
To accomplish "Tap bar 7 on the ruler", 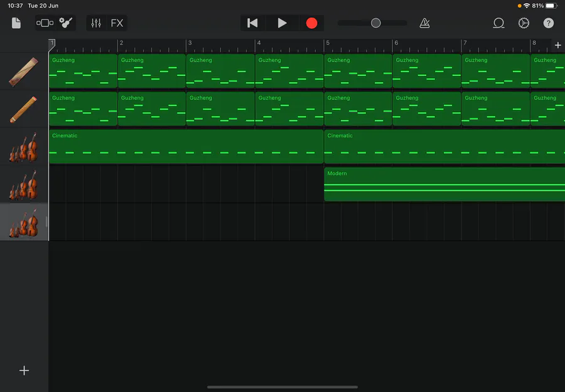I will [x=465, y=43].
